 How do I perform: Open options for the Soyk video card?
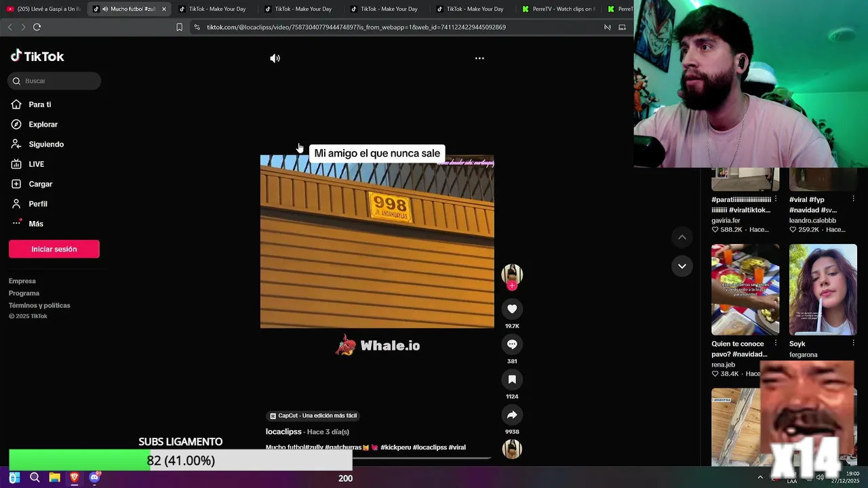click(x=853, y=344)
